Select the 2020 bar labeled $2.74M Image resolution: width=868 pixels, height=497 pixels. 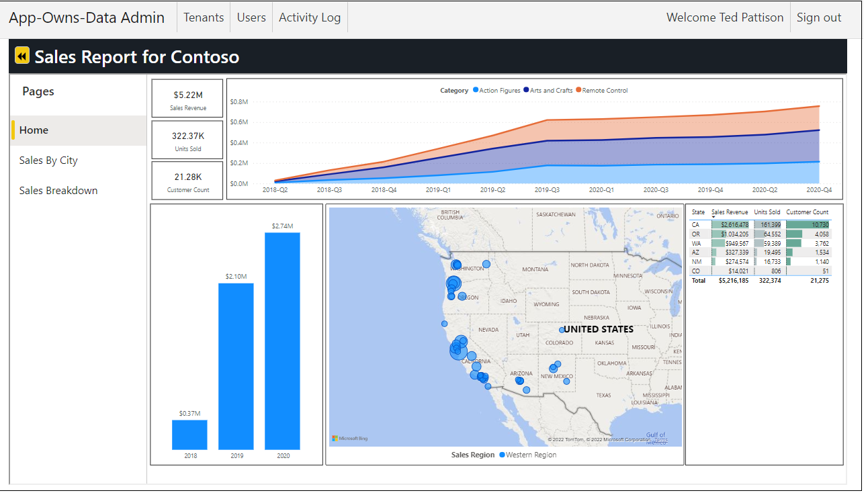click(x=282, y=341)
